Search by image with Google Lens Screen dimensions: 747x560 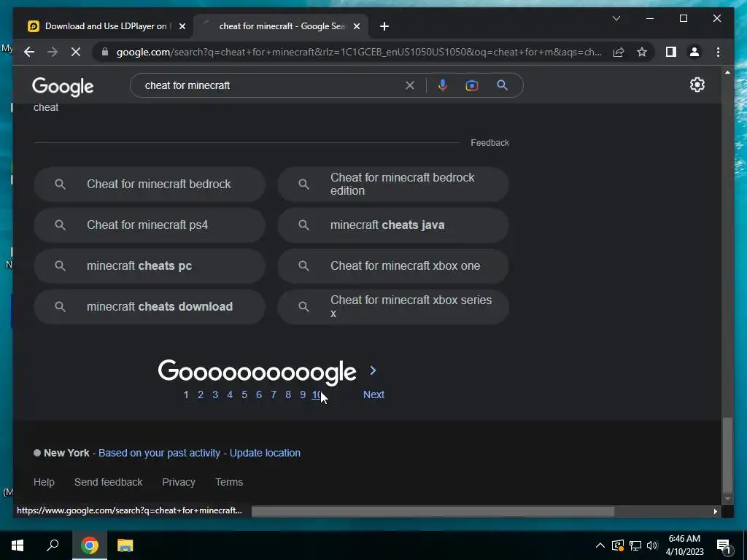[x=472, y=85]
